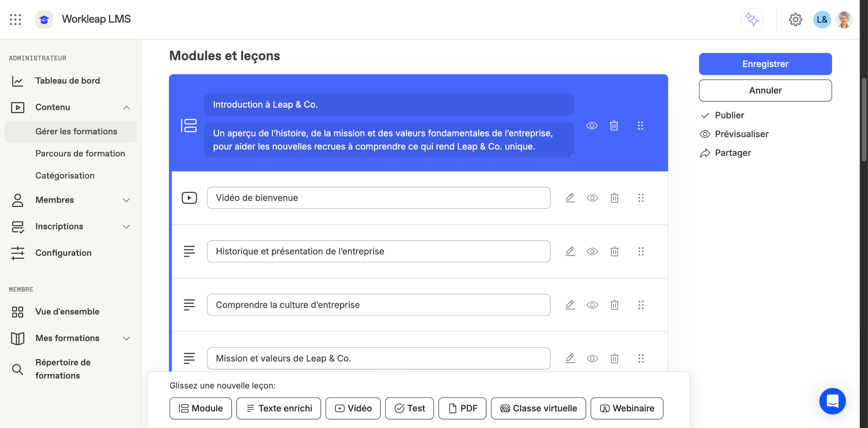The width and height of the screenshot is (868, 428).
Task: Click the Comprendre la culture d'entreprise title field
Action: (378, 305)
